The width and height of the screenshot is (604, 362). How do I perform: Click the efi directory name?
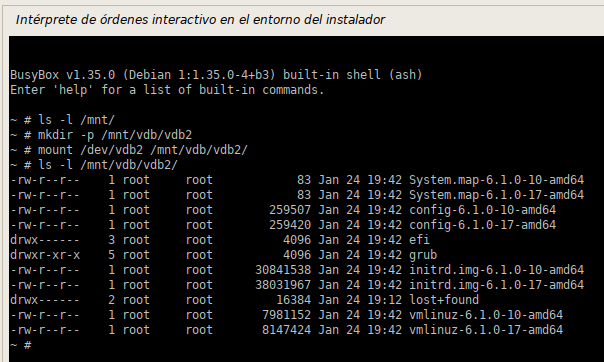tap(419, 240)
